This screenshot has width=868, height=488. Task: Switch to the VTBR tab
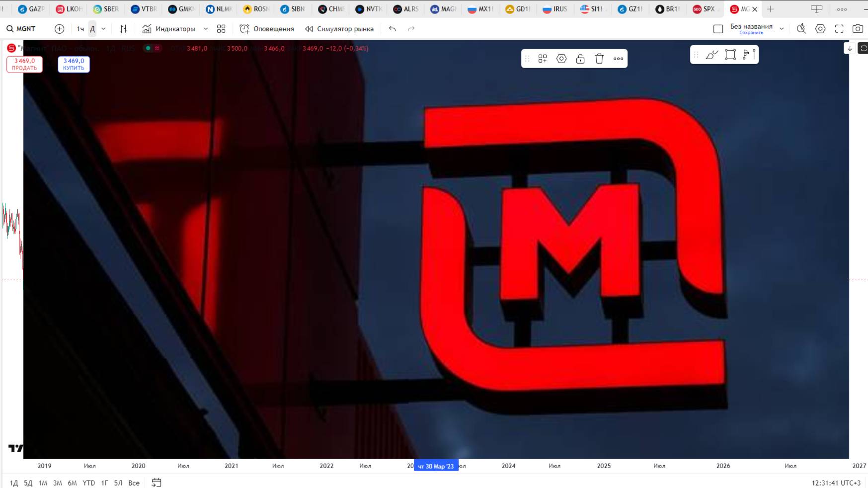point(144,9)
